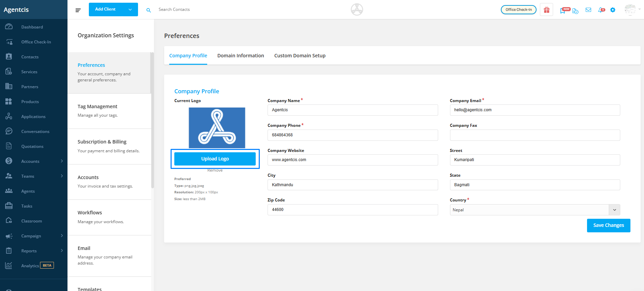Open Tag Management settings
The height and width of the screenshot is (291, 644).
109,111
